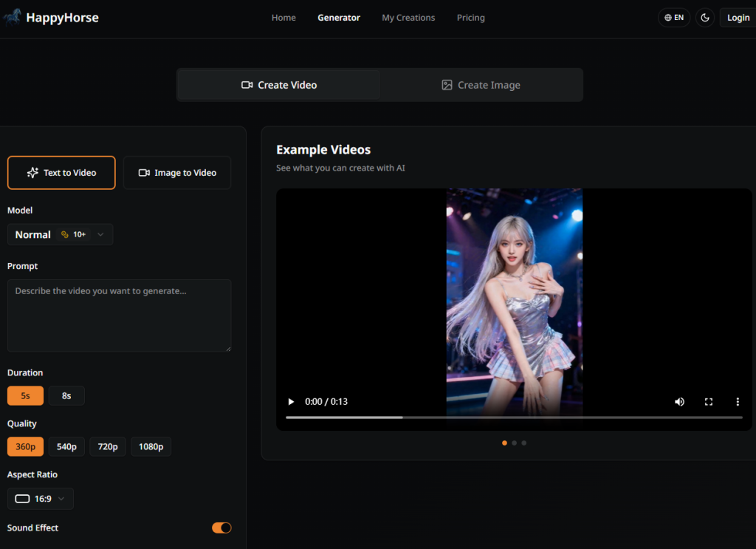
Task: Disable the Sound Effect toggle
Action: (x=221, y=528)
